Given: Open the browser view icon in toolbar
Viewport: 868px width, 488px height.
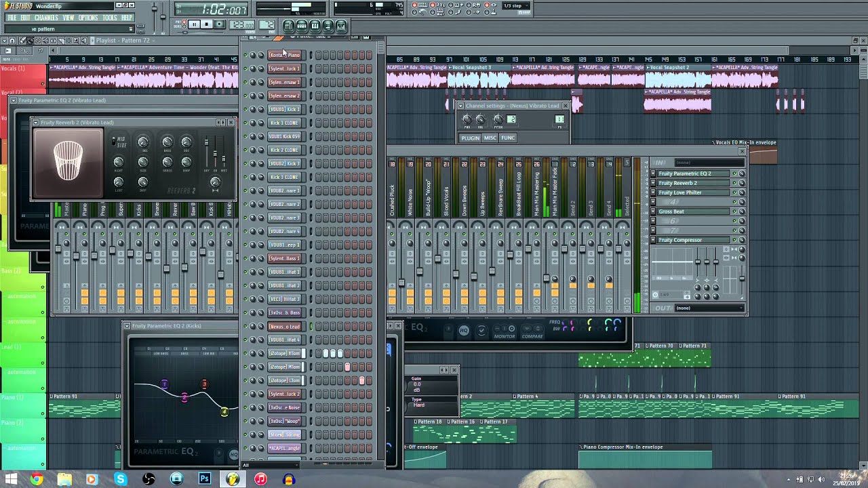Looking at the screenshot, I should [x=328, y=26].
